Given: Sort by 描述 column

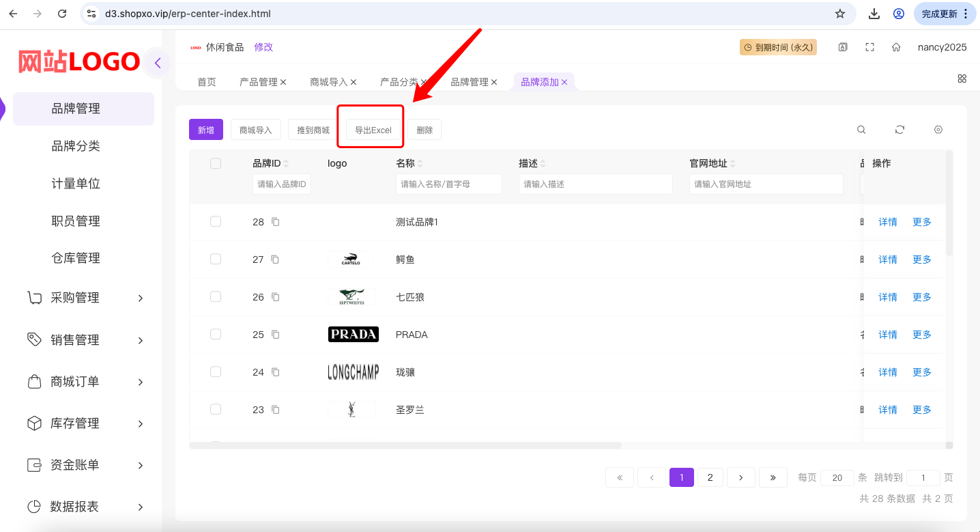Looking at the screenshot, I should point(543,164).
